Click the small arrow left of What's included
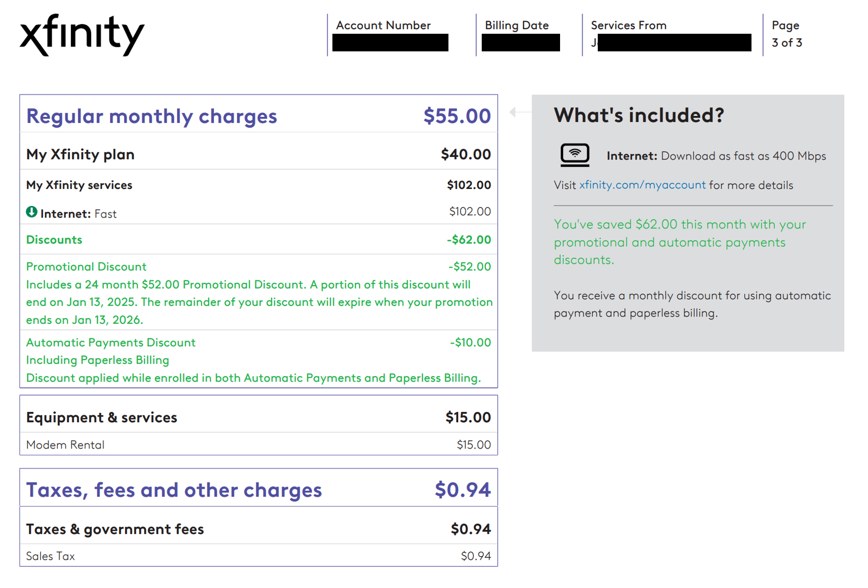Viewport: 868px width, 588px height. click(x=513, y=112)
